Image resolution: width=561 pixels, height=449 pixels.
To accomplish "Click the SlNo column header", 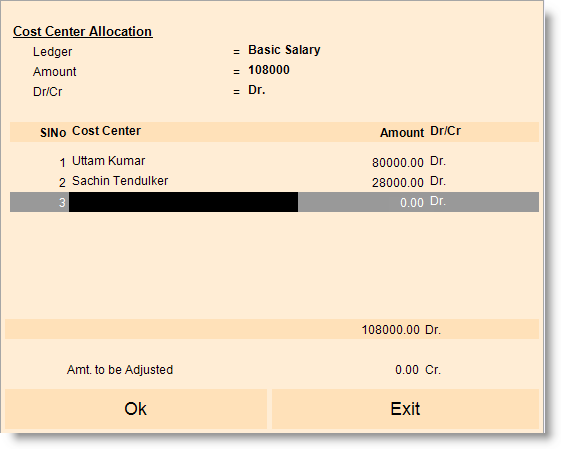I will click(x=53, y=133).
